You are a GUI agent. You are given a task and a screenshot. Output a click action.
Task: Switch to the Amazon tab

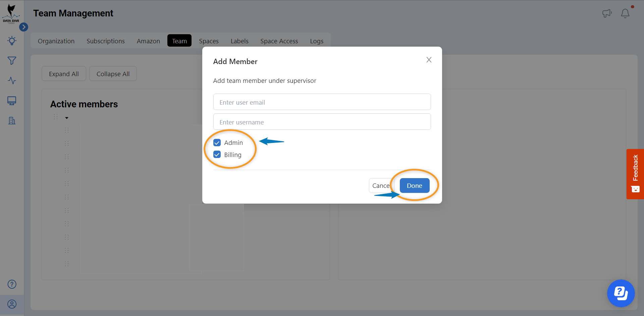pos(148,41)
